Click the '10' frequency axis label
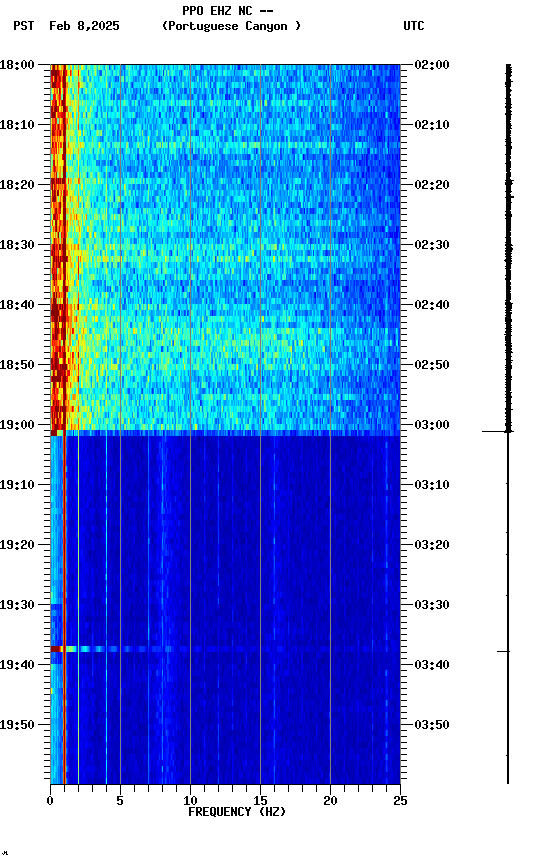This screenshot has height=864, width=552. (190, 801)
